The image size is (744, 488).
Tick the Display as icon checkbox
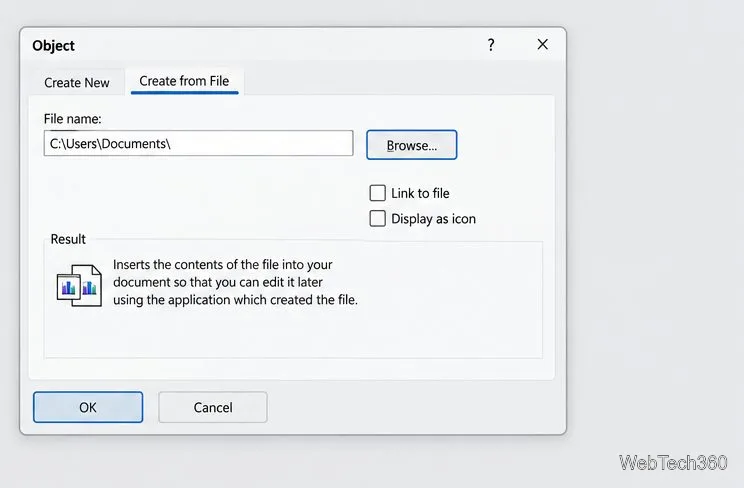(x=378, y=219)
